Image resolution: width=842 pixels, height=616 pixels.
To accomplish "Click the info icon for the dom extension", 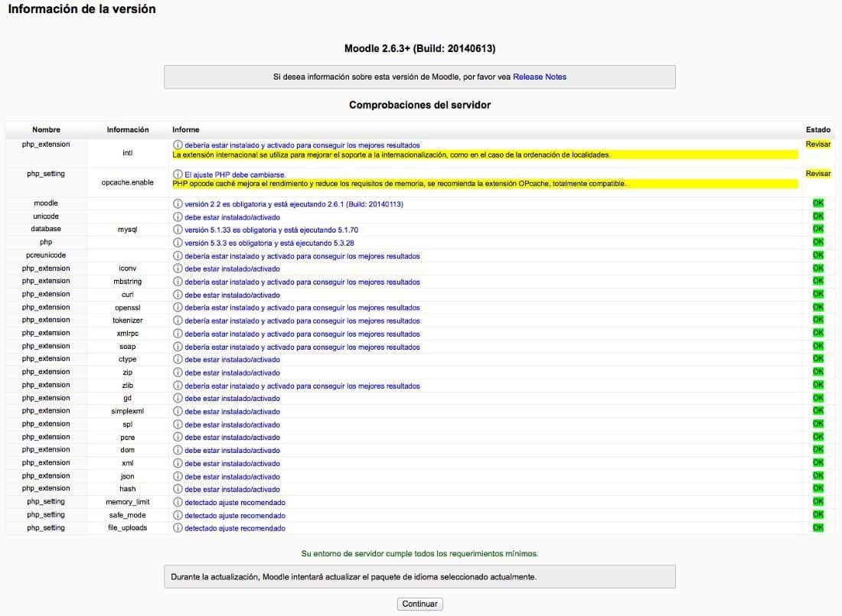I will [178, 450].
